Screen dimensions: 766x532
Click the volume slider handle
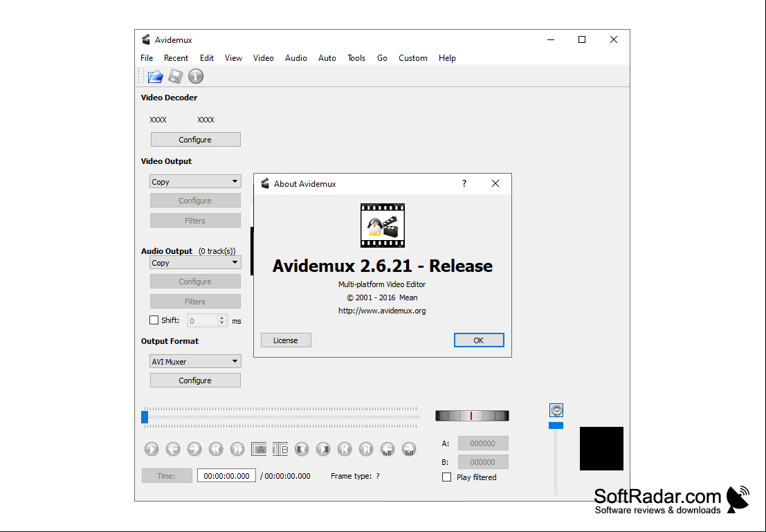point(556,425)
